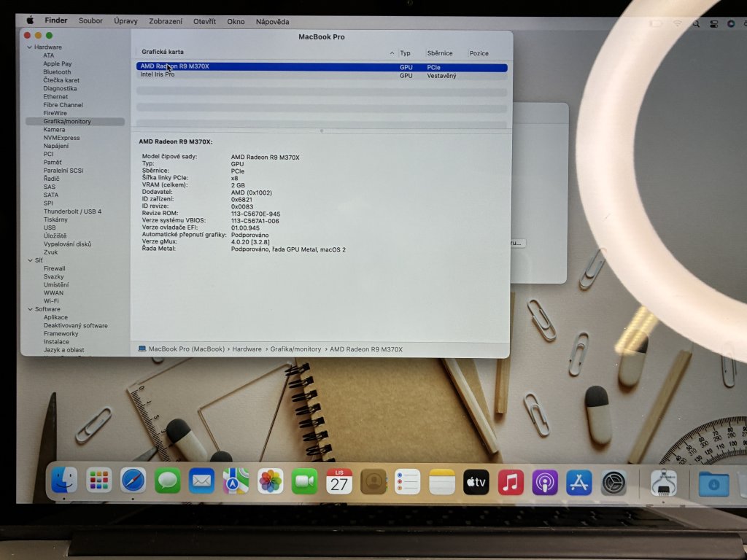
Task: Sort by the Grafická karta column header
Action: point(163,52)
